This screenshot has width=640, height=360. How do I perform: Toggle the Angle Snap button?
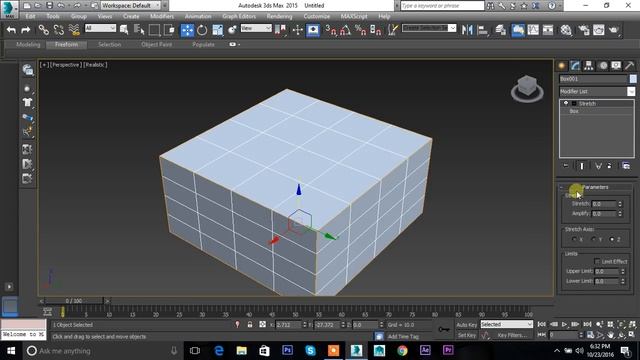pos(345,30)
